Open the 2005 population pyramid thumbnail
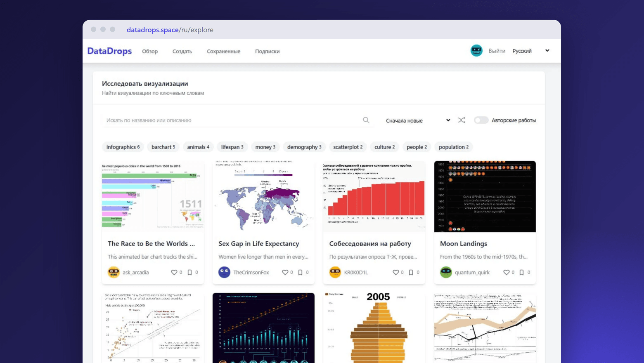This screenshot has height=363, width=644. (x=374, y=328)
